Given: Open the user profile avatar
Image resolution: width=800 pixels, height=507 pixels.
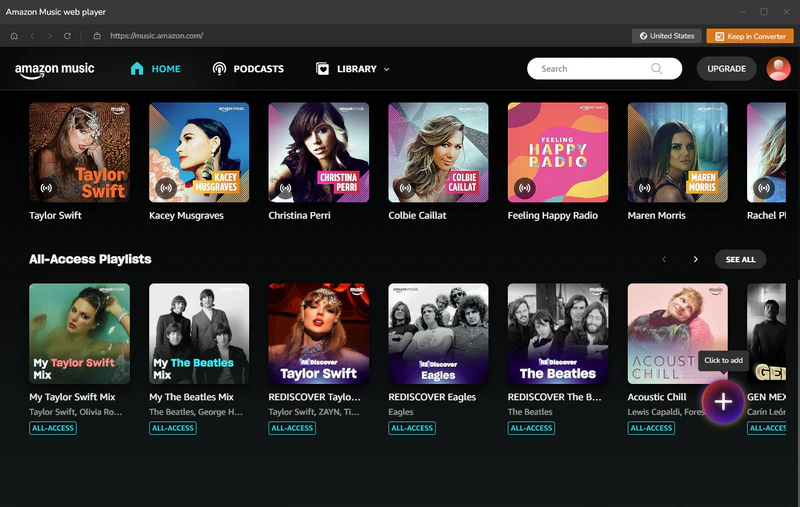Looking at the screenshot, I should click(x=778, y=68).
